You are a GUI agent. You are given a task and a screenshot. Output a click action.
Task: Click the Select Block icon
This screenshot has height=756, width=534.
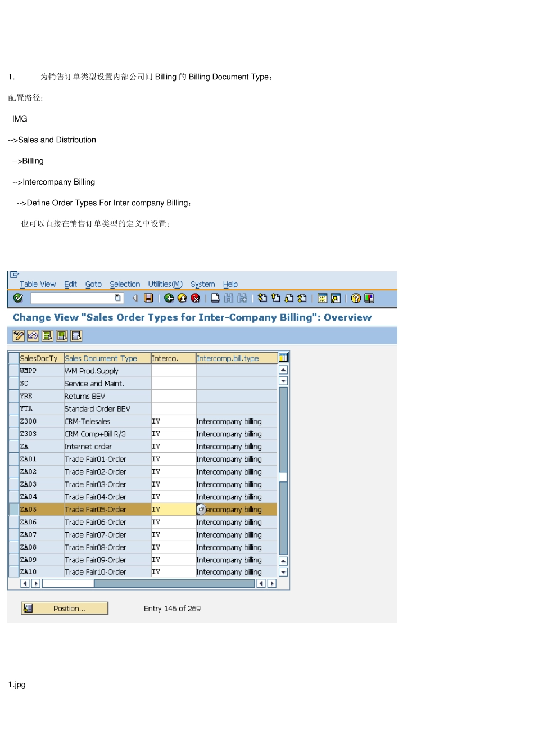coord(62,336)
